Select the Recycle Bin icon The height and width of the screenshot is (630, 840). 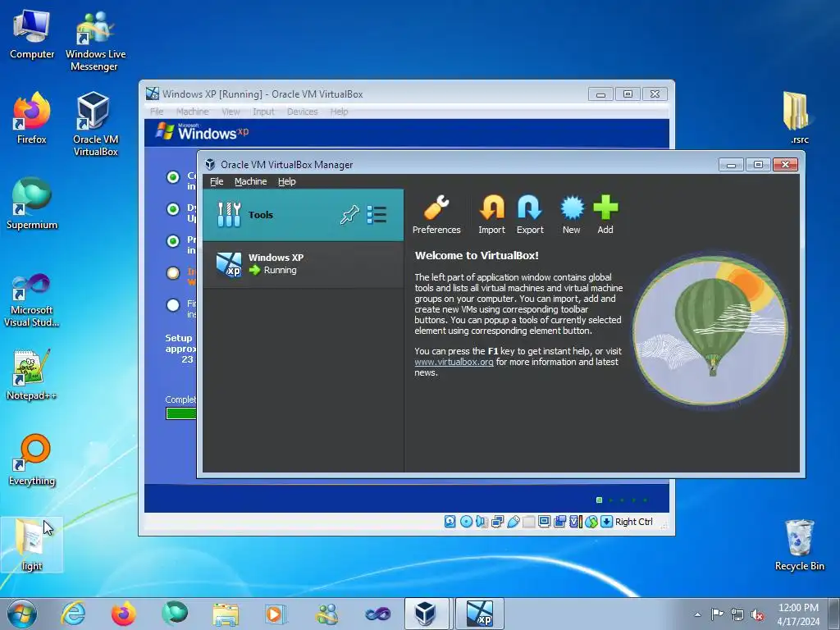point(799,545)
